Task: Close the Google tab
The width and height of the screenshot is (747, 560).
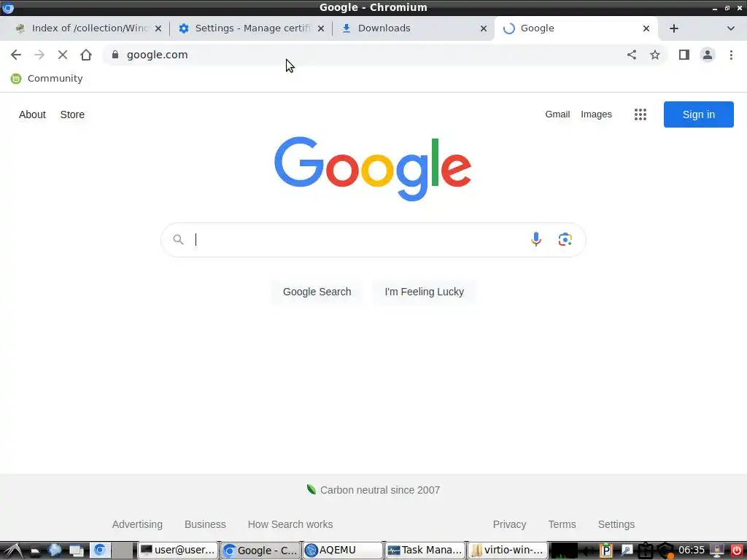Action: pos(646,28)
